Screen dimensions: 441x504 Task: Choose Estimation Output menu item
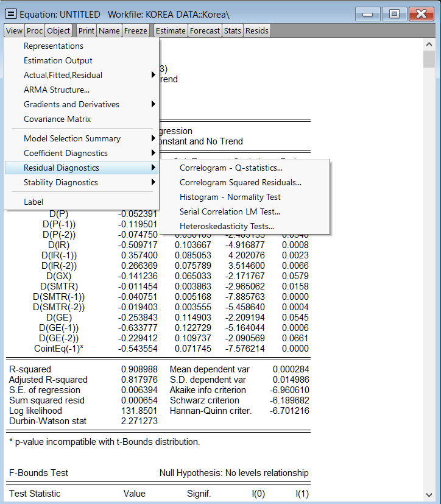click(x=58, y=60)
